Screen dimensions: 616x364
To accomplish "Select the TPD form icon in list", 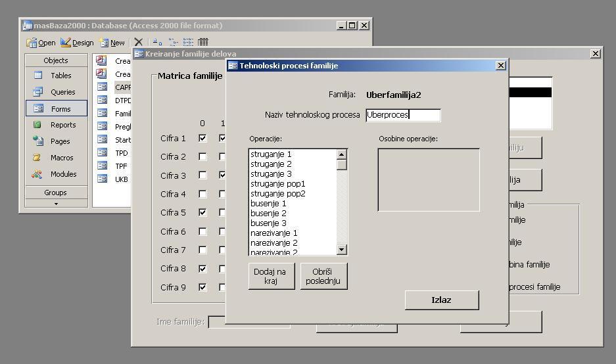I will [x=102, y=152].
